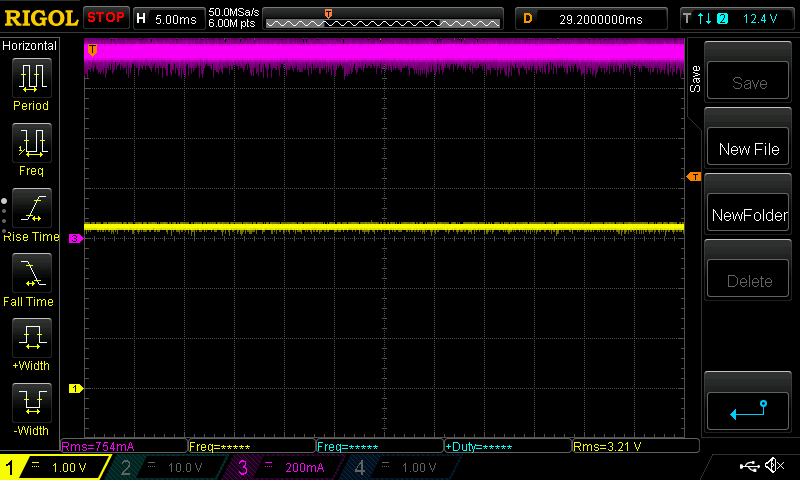The width and height of the screenshot is (800, 480).
Task: Click the channel 1 ground marker
Action: coord(76,388)
